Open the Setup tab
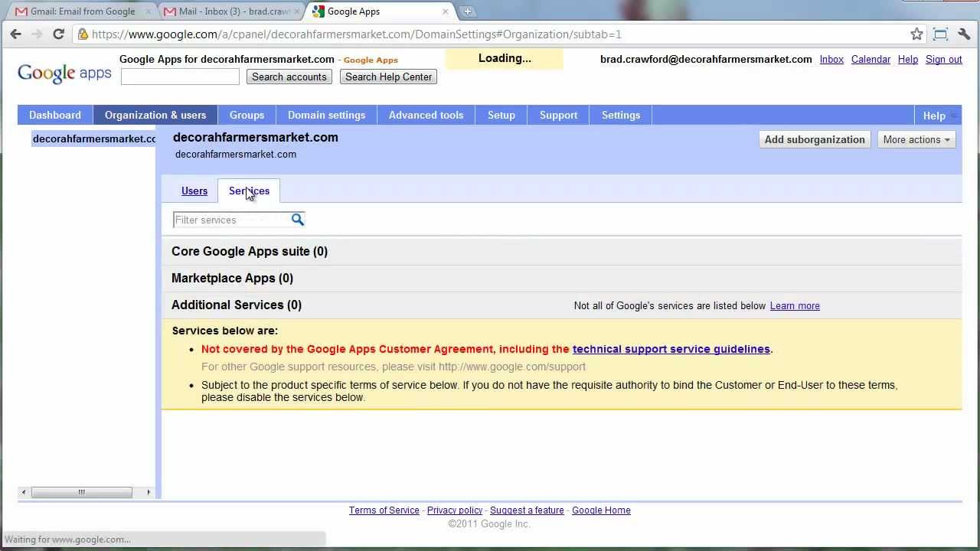 [x=501, y=115]
